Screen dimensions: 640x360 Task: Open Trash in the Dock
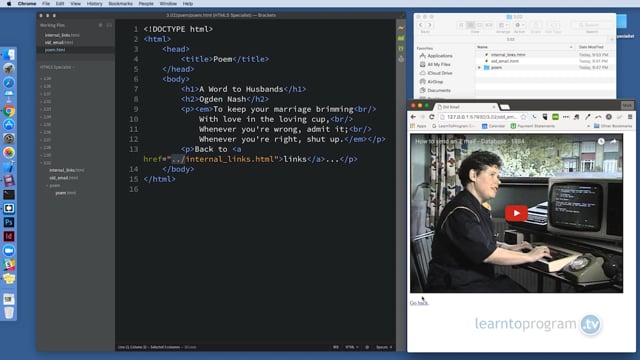point(9,313)
